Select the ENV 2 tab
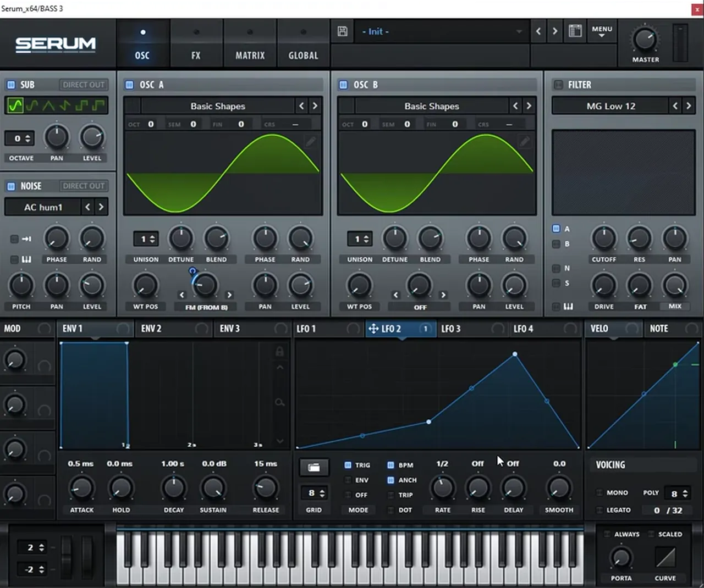This screenshot has height=588, width=704. [x=173, y=329]
